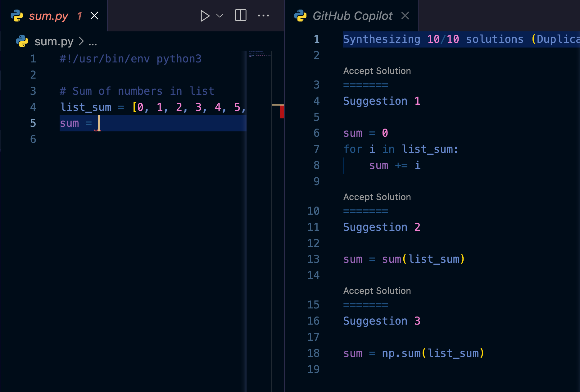
Task: Place cursor after 'sum =' on line 5
Action: tap(99, 123)
